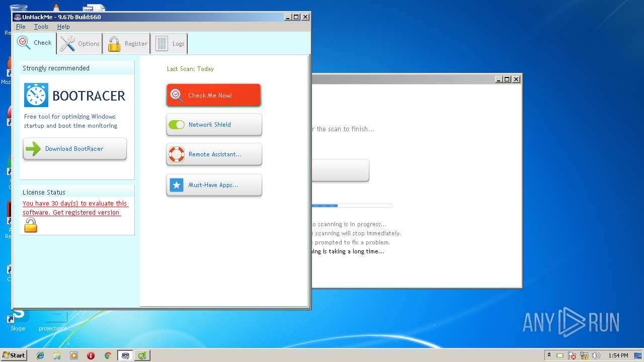Click the star icon for Must-Have Apps
Image resolution: width=644 pixels, height=362 pixels.
coord(177,185)
